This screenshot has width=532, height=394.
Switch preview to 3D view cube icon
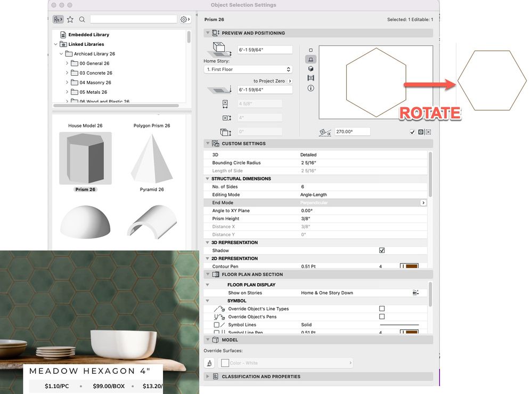(310, 68)
